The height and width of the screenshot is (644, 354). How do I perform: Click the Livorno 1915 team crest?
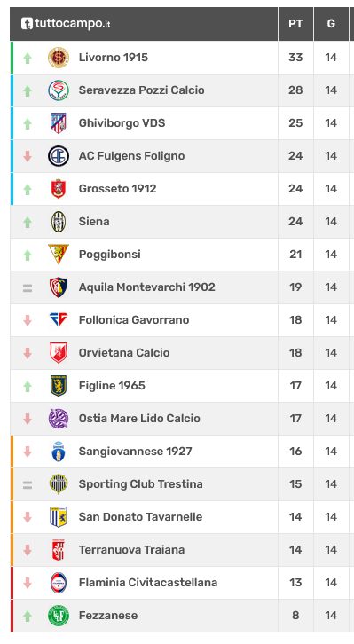click(59, 58)
